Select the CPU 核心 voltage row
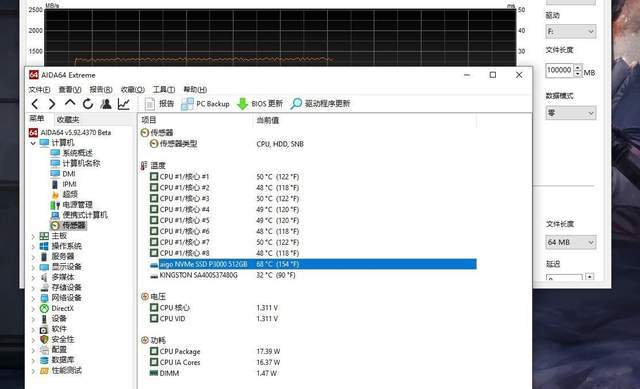Image resolution: width=640 pixels, height=389 pixels. [313, 308]
